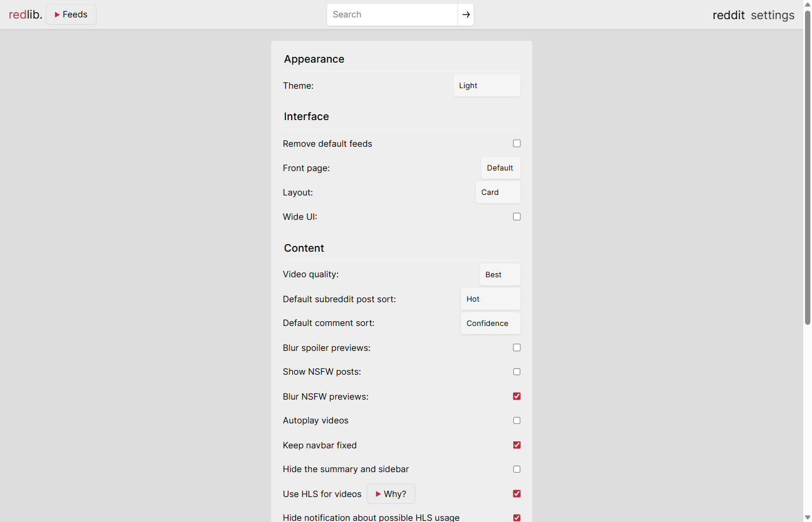Viewport: 812px width, 522px height.
Task: Go to the redlib home logo
Action: [x=26, y=14]
